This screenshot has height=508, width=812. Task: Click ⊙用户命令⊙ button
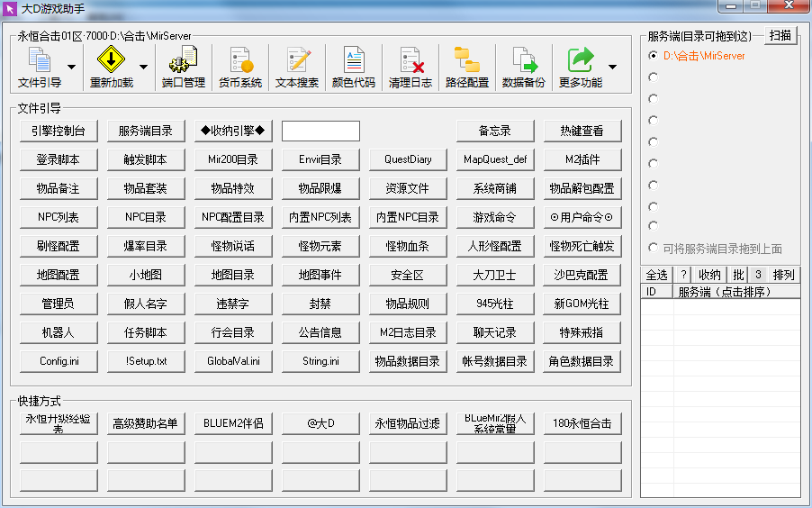tap(582, 217)
